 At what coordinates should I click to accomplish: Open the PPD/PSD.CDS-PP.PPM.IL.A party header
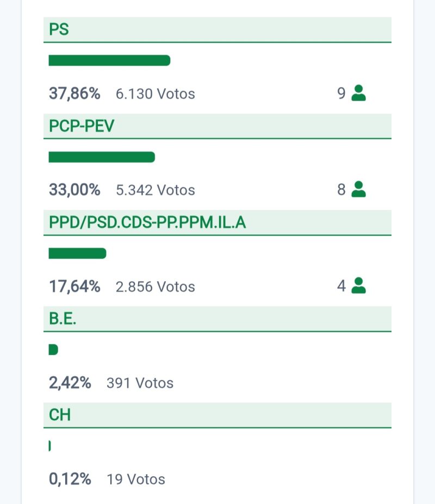217,222
